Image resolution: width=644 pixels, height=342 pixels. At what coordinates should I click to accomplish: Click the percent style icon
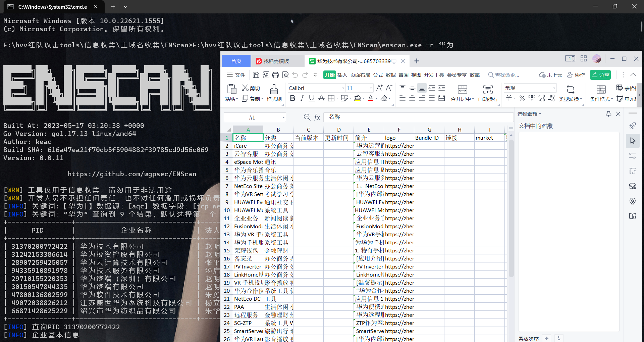click(522, 98)
